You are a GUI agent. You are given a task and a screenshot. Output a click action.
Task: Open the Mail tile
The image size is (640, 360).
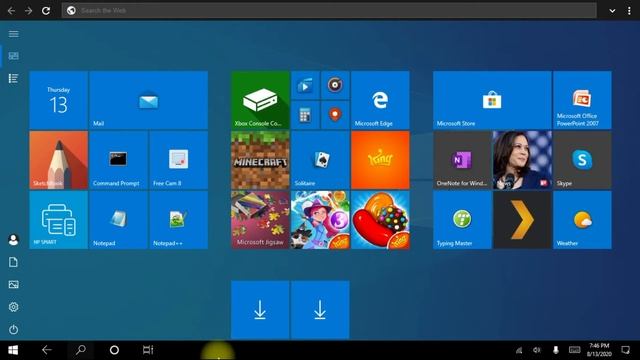pos(149,100)
